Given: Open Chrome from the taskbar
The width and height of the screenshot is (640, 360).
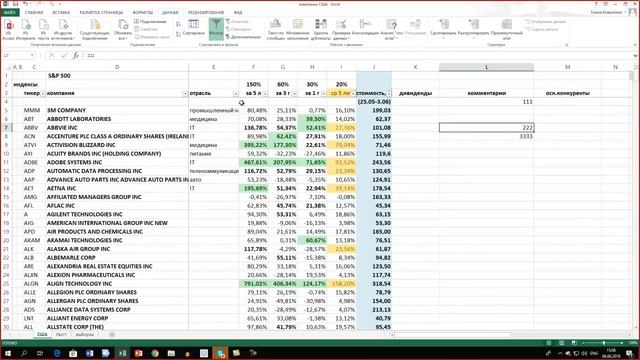Looking at the screenshot, I should click(x=155, y=353).
